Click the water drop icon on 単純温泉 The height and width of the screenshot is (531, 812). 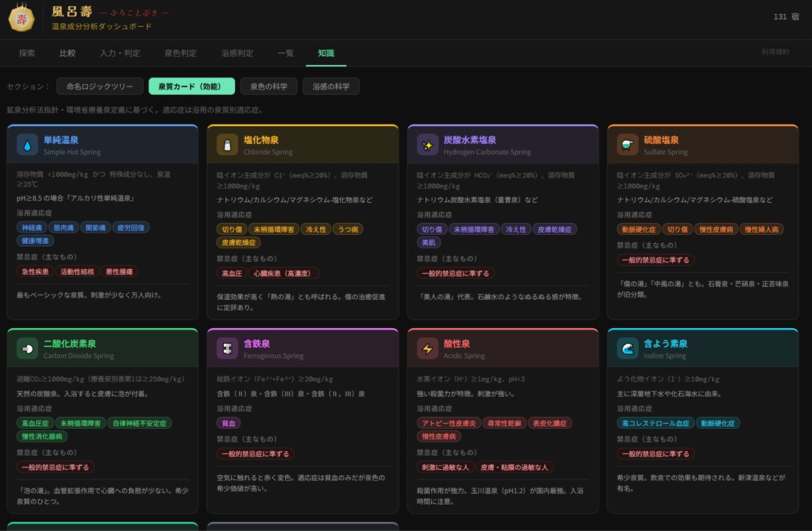click(x=28, y=145)
